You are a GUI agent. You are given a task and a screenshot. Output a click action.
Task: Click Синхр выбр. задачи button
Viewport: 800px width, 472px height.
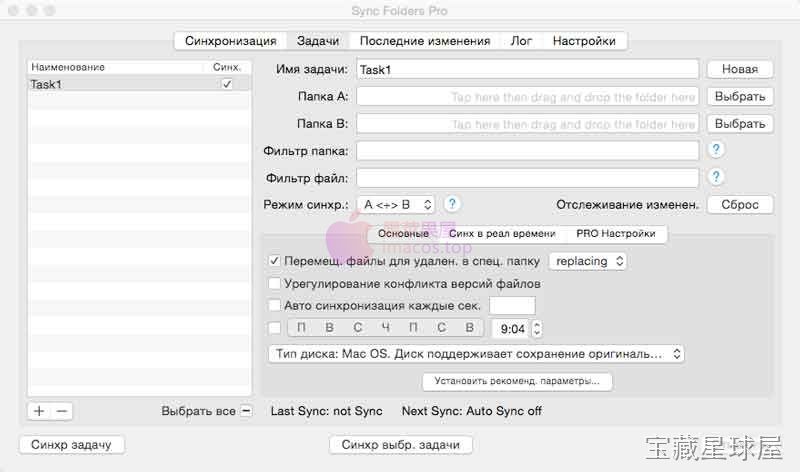(401, 445)
